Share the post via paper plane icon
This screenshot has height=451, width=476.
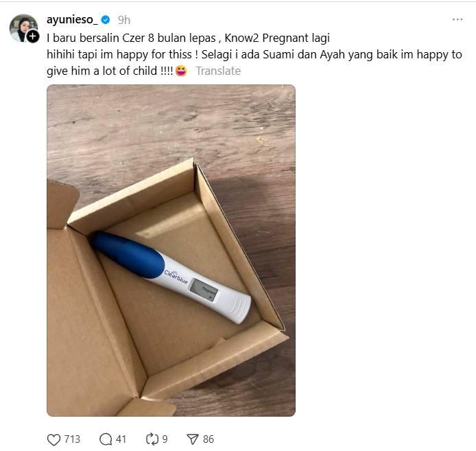tap(193, 439)
